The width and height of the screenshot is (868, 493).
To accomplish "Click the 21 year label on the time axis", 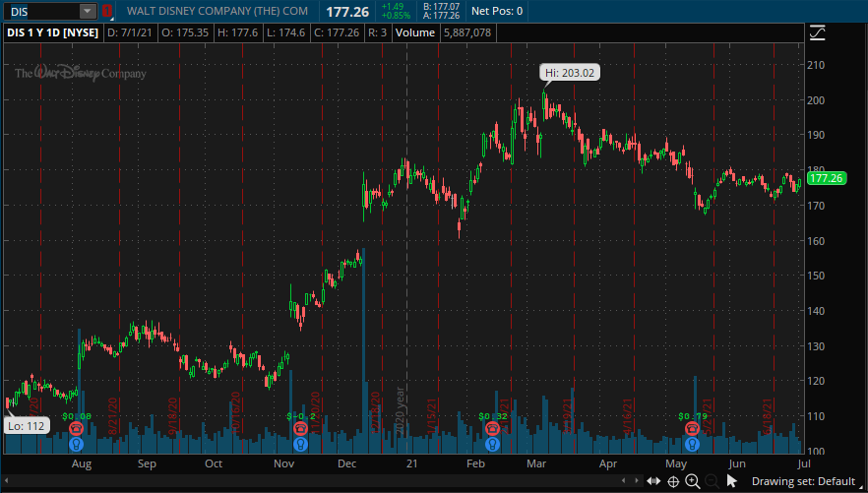I will tap(411, 463).
